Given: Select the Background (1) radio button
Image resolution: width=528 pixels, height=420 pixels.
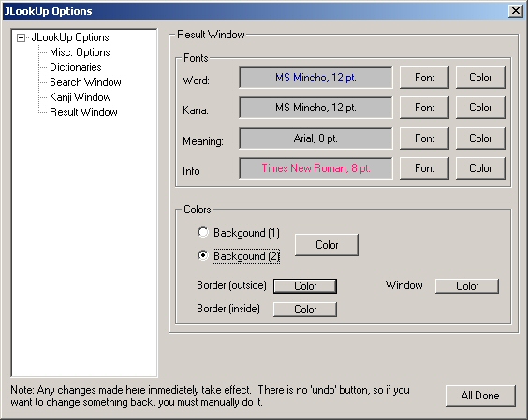Looking at the screenshot, I should coord(203,232).
